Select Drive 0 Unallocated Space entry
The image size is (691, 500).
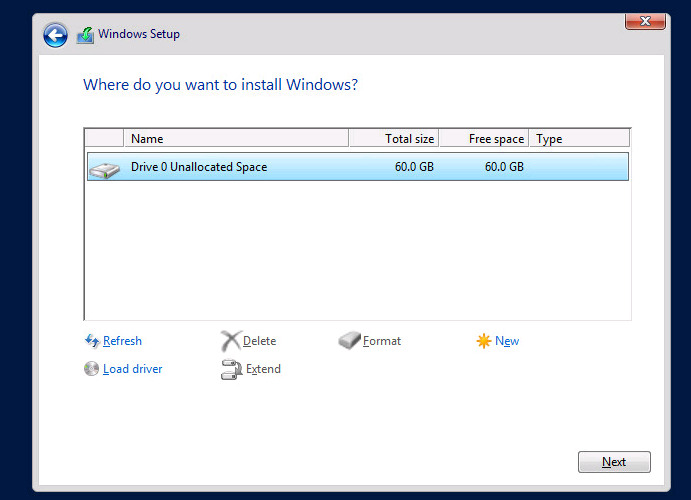tap(358, 167)
